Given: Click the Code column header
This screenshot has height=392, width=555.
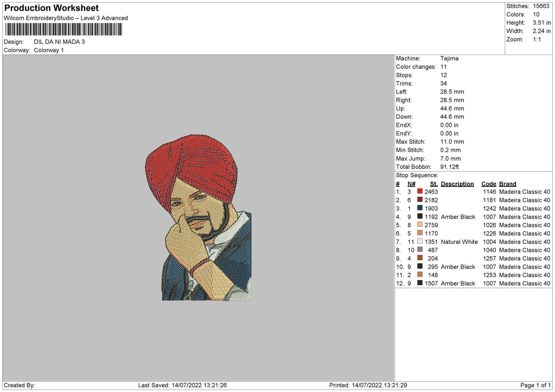Looking at the screenshot, I should coord(488,184).
